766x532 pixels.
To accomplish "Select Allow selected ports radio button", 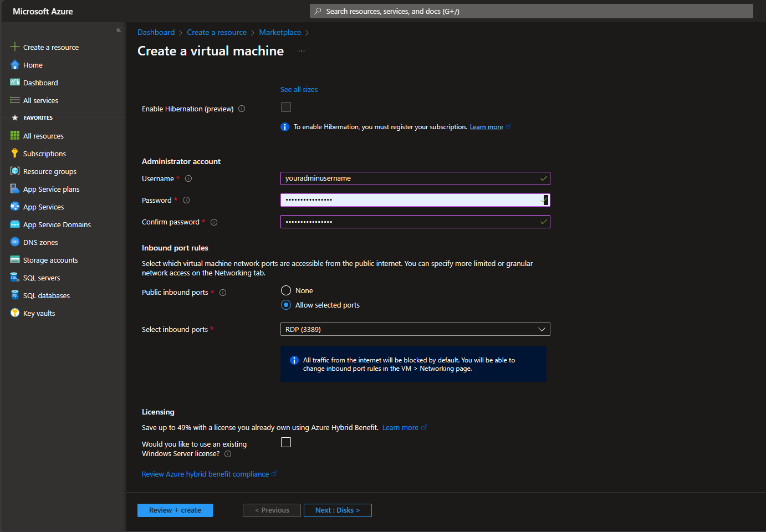I will pos(286,305).
